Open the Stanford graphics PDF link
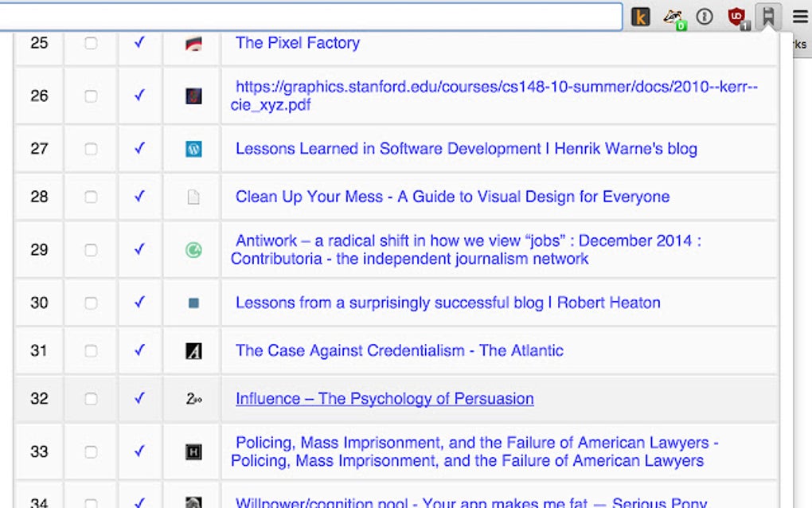The height and width of the screenshot is (508, 812). pyautogui.click(x=497, y=87)
